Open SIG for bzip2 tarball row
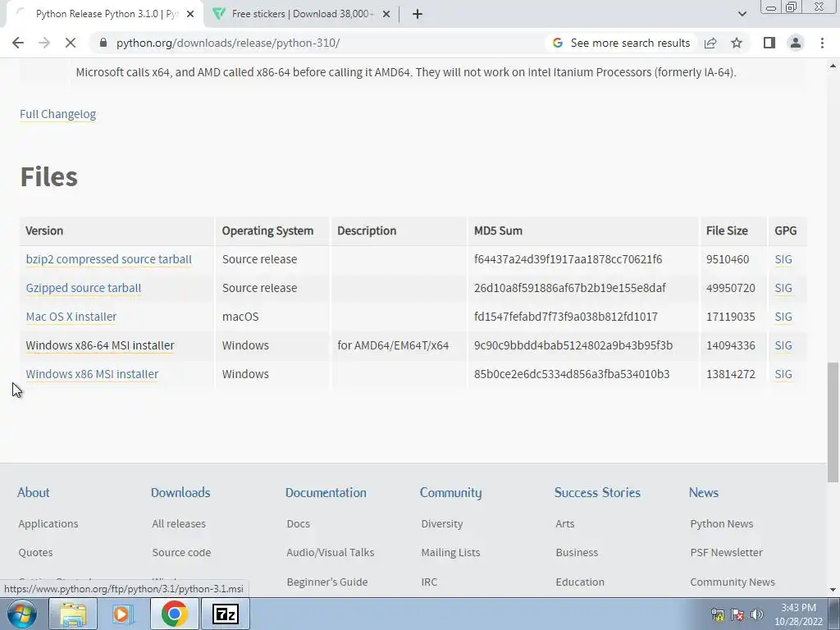 (x=783, y=259)
